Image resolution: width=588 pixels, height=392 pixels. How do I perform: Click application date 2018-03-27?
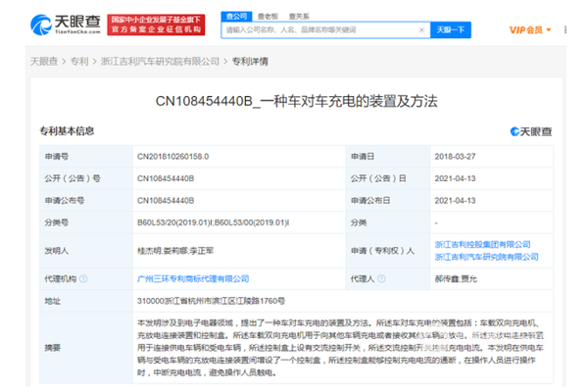click(455, 157)
